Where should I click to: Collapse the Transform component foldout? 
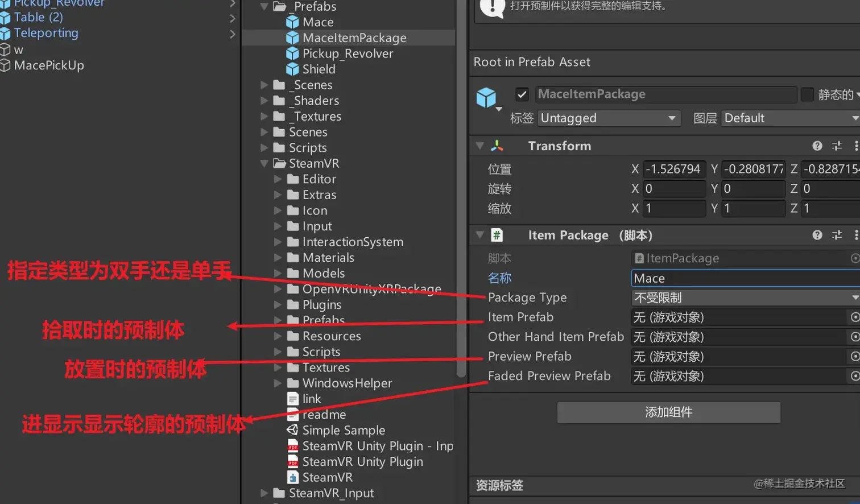[479, 146]
